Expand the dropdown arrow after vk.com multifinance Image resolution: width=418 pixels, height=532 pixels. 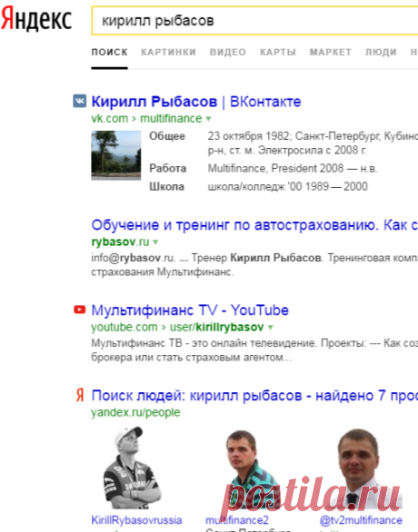pos(208,119)
